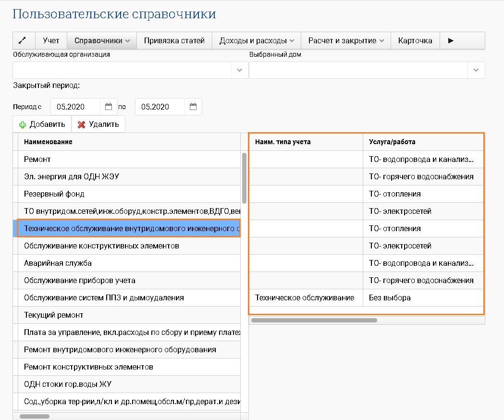Click the period start date field
Viewport: 504px width, 420px height.
click(x=75, y=107)
